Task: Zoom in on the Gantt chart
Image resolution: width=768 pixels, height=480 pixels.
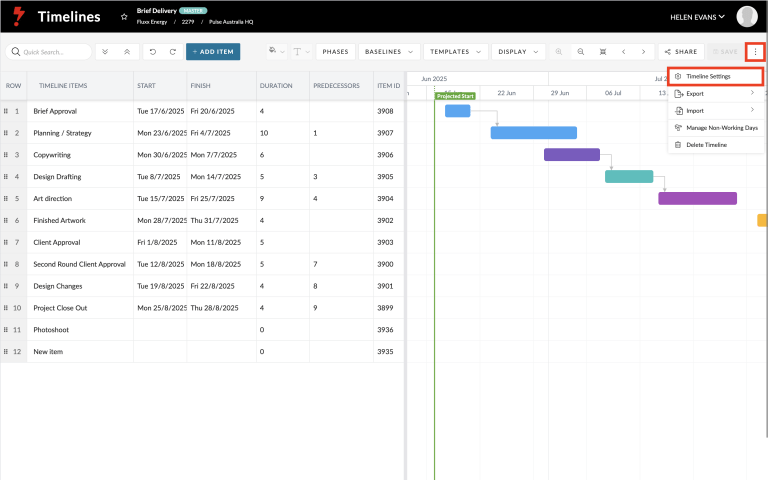Action: click(558, 51)
